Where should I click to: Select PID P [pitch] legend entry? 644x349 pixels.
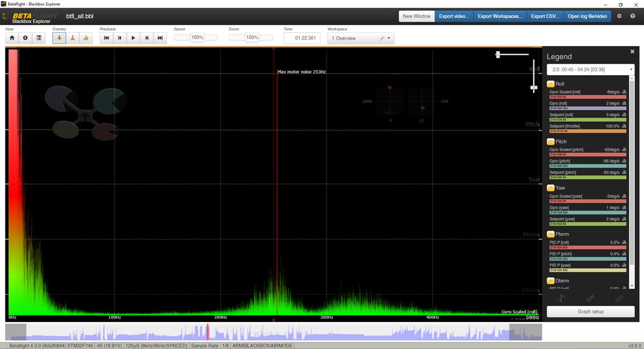[560, 254]
